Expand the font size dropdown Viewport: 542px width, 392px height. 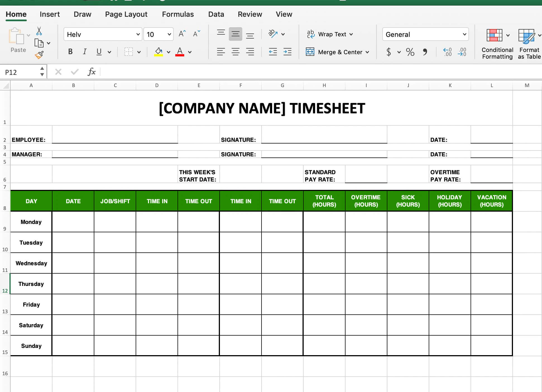(x=169, y=34)
